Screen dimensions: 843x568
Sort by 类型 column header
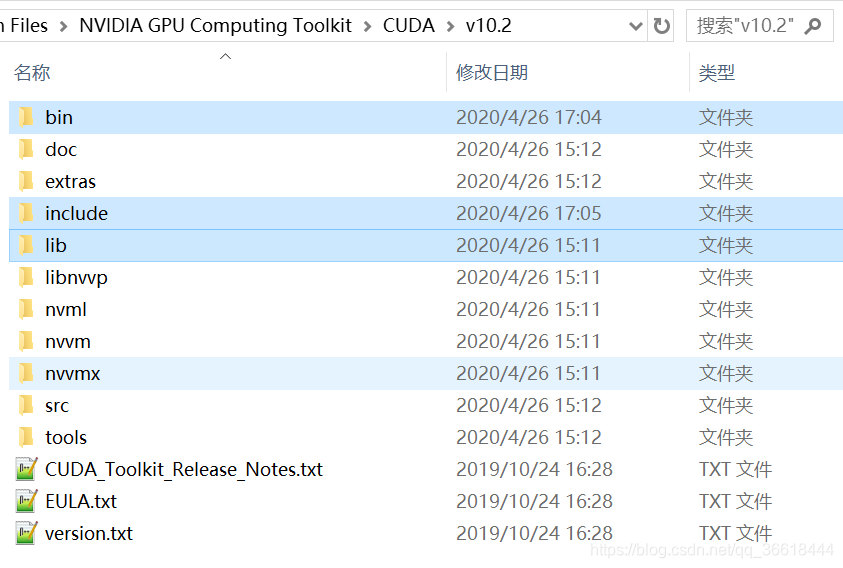pos(716,72)
